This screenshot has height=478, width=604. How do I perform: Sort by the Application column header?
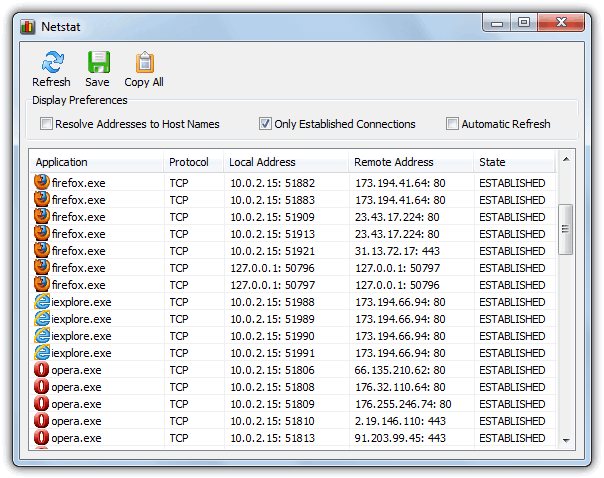pos(97,162)
